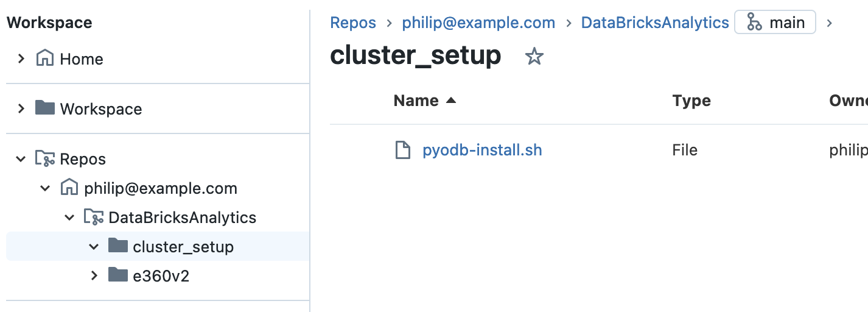Click the DataBricksAnalytics repo icon in the tree
The height and width of the screenshot is (312, 868).
[93, 217]
